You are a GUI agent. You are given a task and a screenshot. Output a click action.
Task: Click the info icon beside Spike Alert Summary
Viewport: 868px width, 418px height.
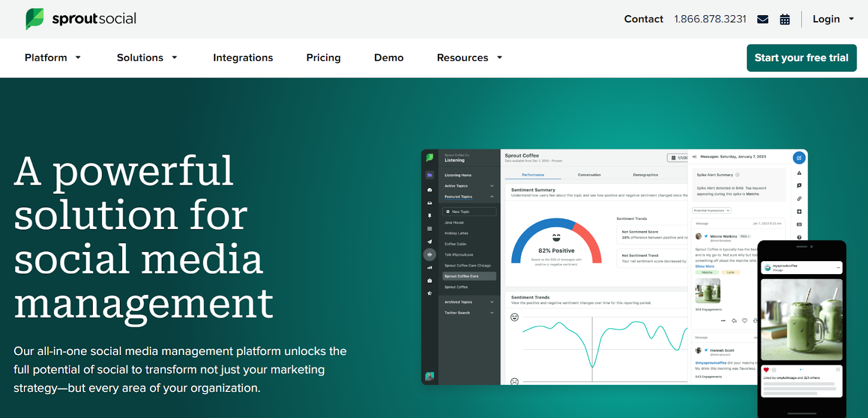737,175
